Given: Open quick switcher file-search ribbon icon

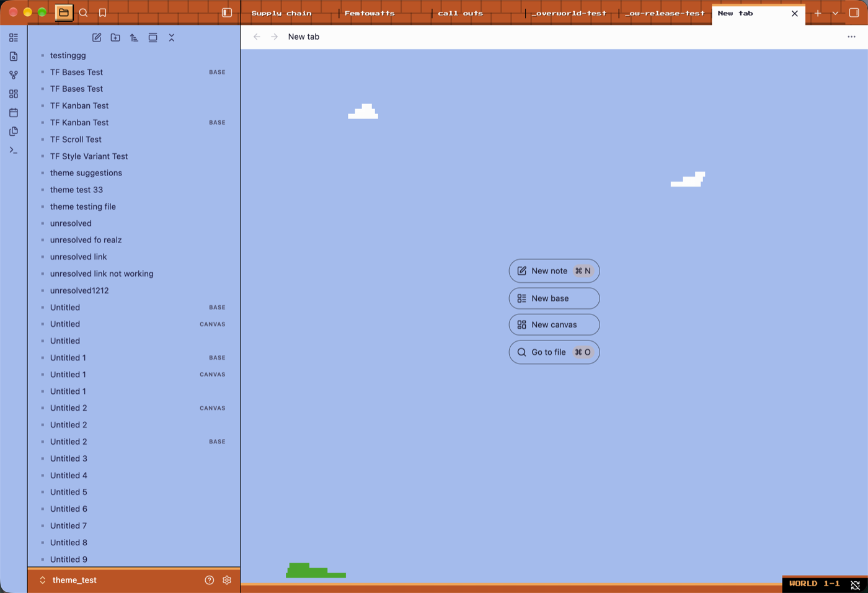Looking at the screenshot, I should tap(14, 56).
